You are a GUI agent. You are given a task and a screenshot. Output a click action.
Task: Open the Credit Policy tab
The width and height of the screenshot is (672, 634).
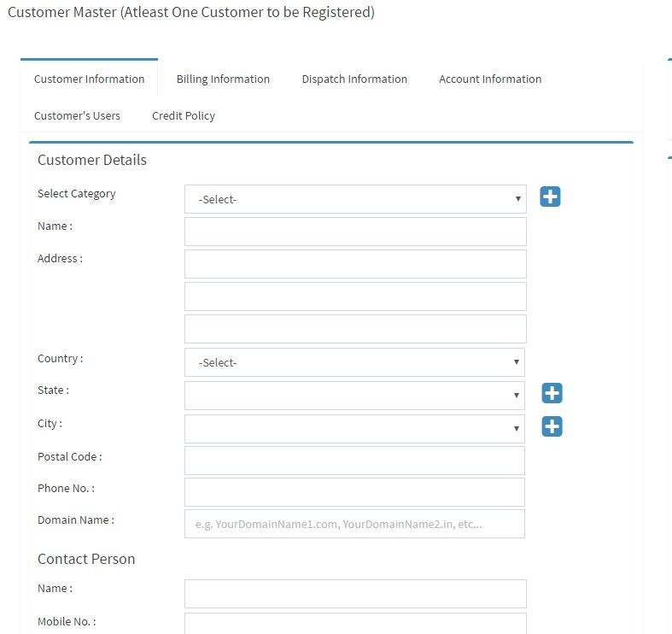coord(184,116)
